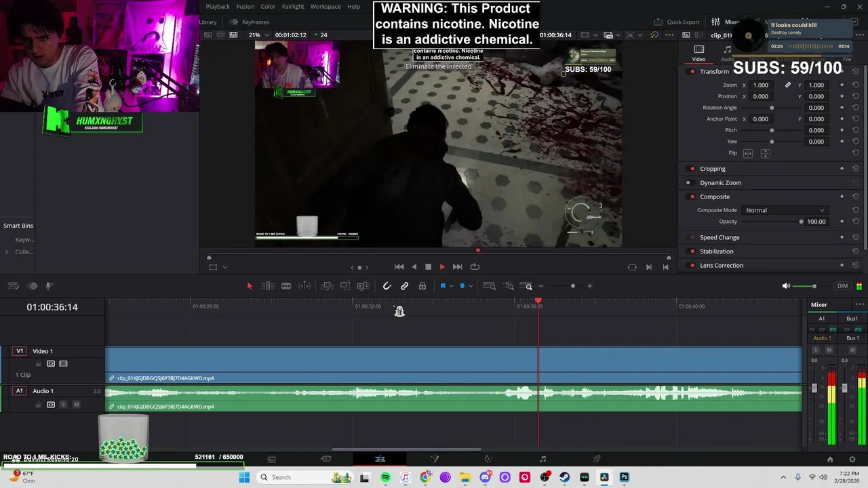The image size is (868, 488).
Task: Adjust the timeline zoom slider handle
Action: coord(572,286)
